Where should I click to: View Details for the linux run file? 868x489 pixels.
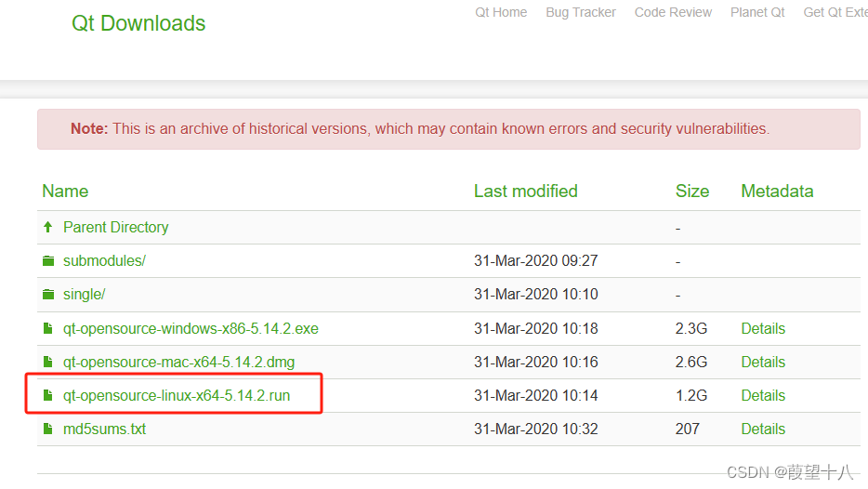[763, 395]
